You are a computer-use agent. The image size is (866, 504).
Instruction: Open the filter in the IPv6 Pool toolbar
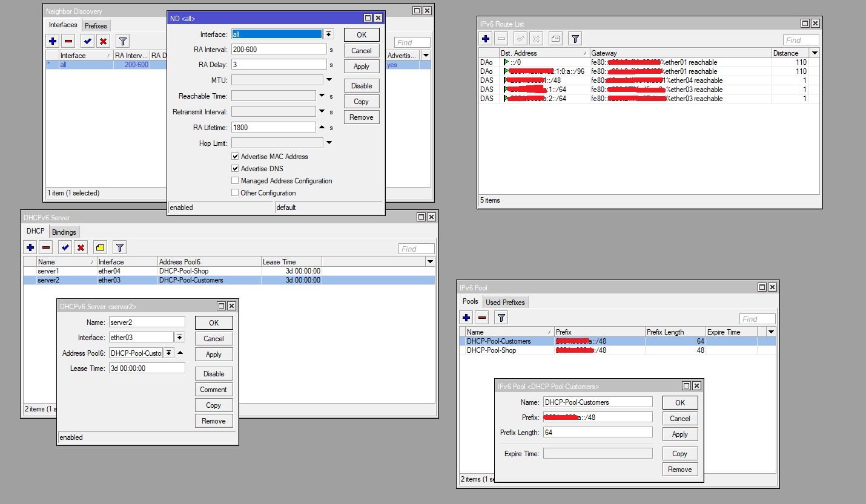[500, 317]
